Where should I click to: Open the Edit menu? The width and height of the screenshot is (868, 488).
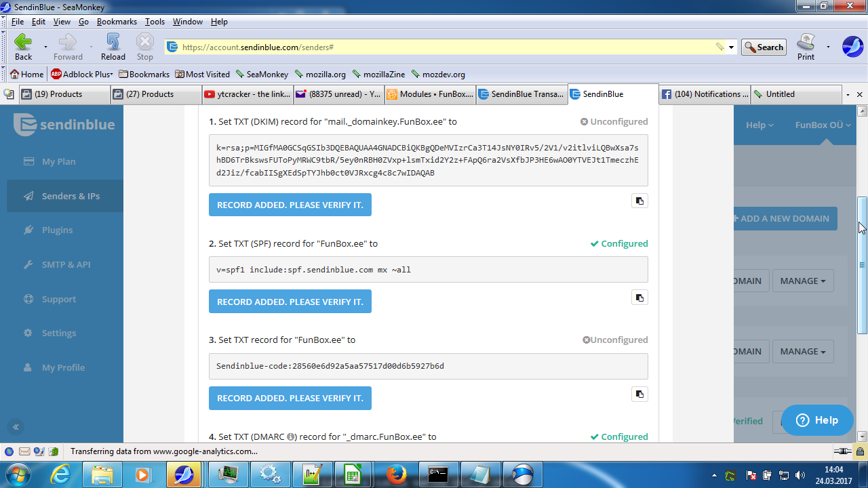[39, 22]
